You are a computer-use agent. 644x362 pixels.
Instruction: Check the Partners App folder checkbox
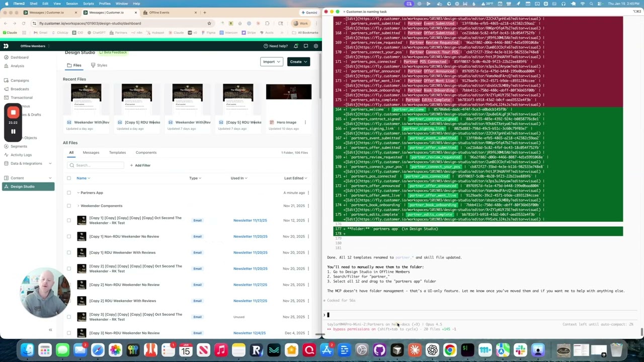pyautogui.click(x=69, y=193)
